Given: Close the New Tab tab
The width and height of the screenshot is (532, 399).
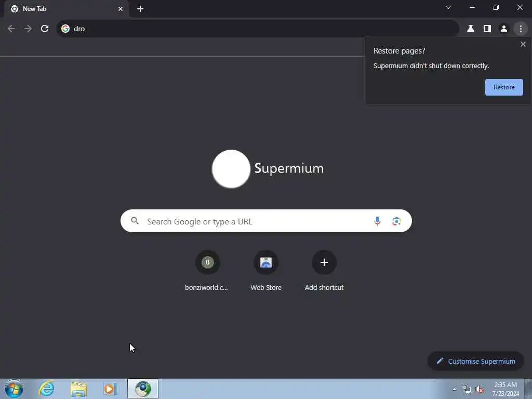Looking at the screenshot, I should [x=121, y=9].
